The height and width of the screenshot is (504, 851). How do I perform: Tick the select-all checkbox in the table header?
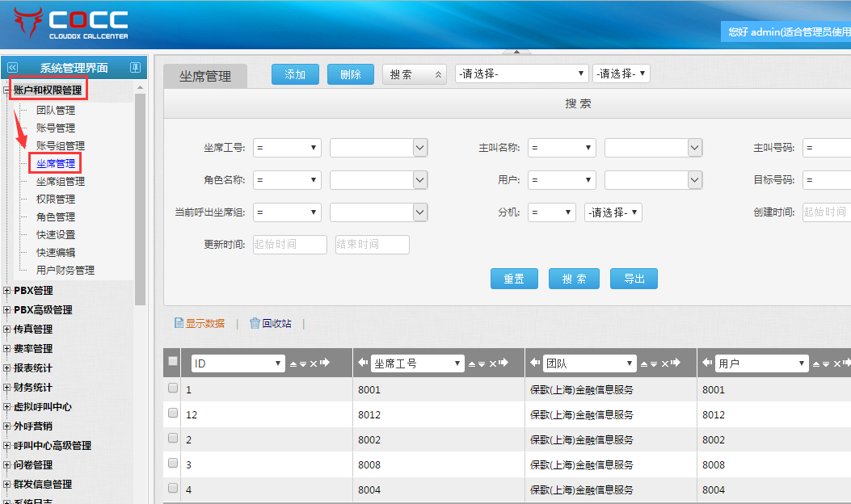[x=172, y=362]
